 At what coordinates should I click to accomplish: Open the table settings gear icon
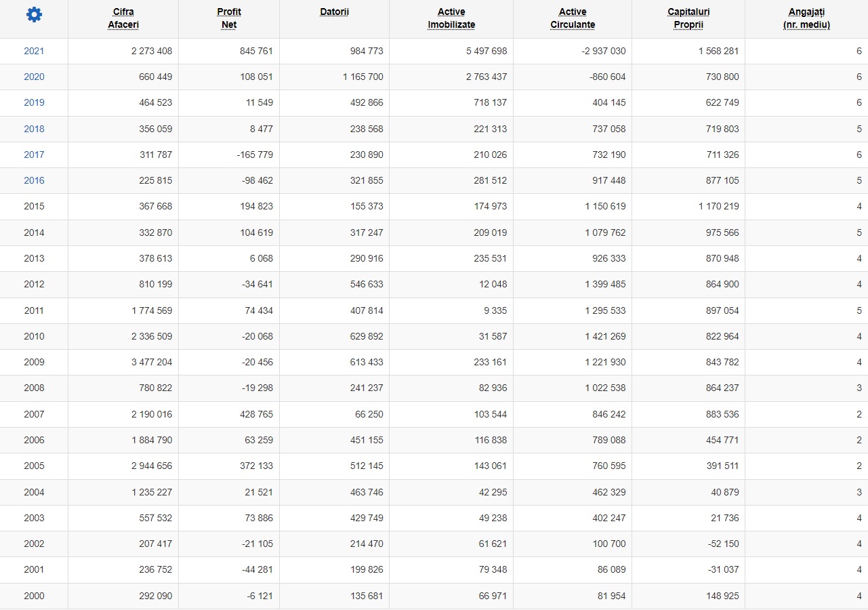click(34, 14)
